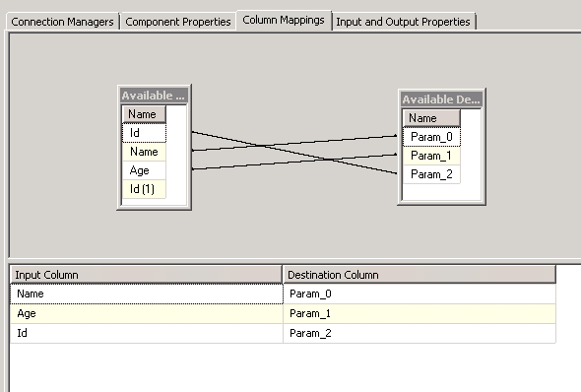Open Input and Output Properties tab
The width and height of the screenshot is (581, 392).
click(403, 22)
